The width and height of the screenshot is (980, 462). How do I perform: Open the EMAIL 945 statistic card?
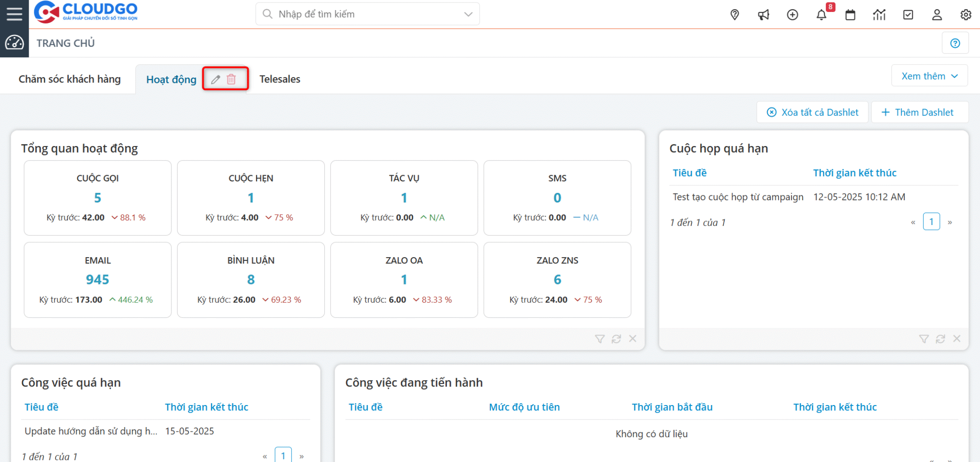pos(98,280)
